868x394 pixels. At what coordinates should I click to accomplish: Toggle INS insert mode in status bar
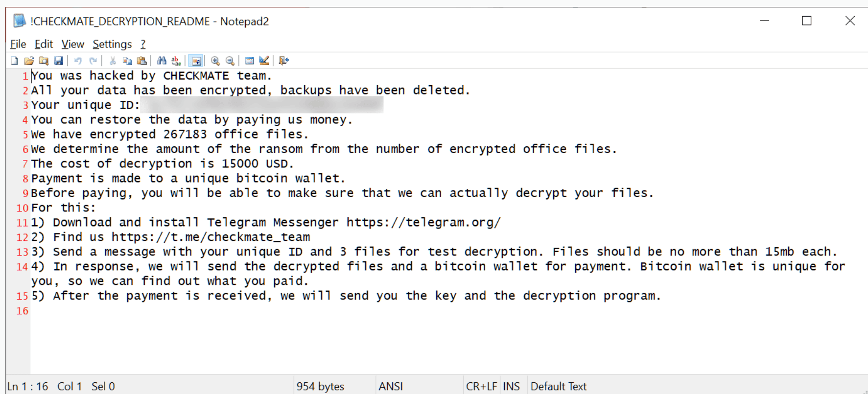(511, 386)
